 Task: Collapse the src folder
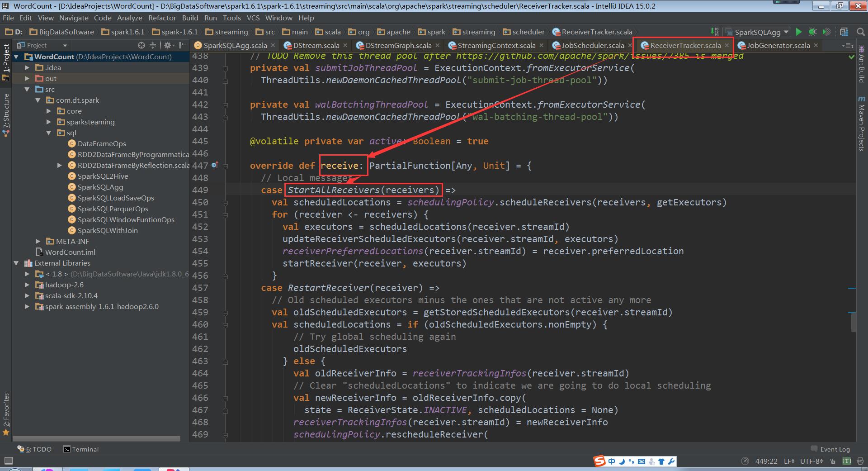tap(27, 89)
